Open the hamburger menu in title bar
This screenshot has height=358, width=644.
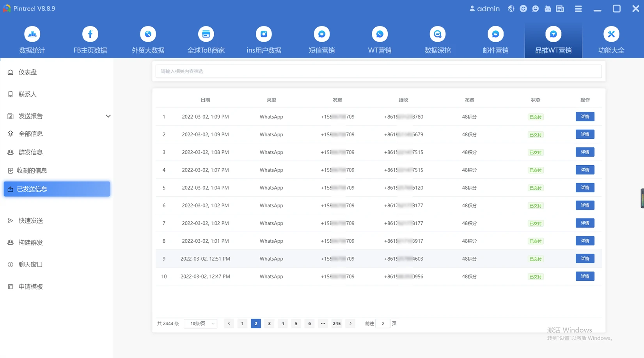pyautogui.click(x=578, y=9)
